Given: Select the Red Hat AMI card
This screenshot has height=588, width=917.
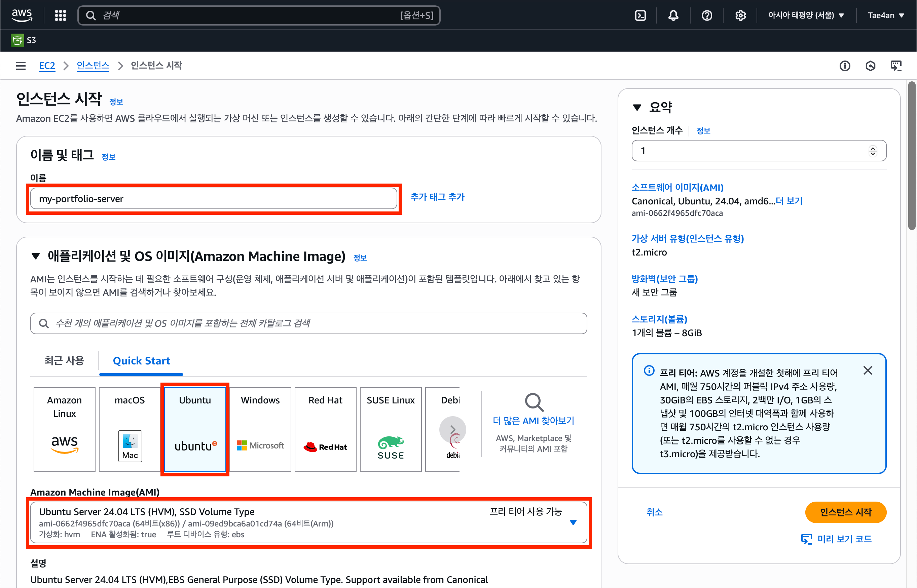Looking at the screenshot, I should point(326,430).
